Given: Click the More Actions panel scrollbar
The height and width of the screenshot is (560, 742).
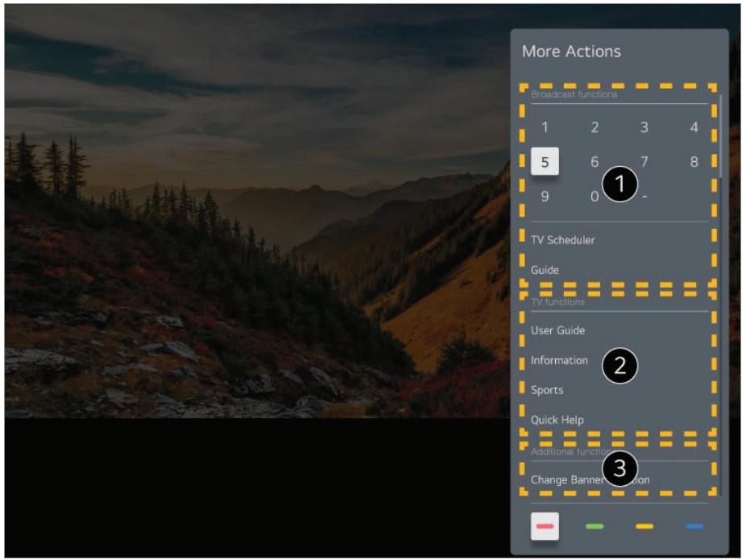Looking at the screenshot, I should 720,135.
